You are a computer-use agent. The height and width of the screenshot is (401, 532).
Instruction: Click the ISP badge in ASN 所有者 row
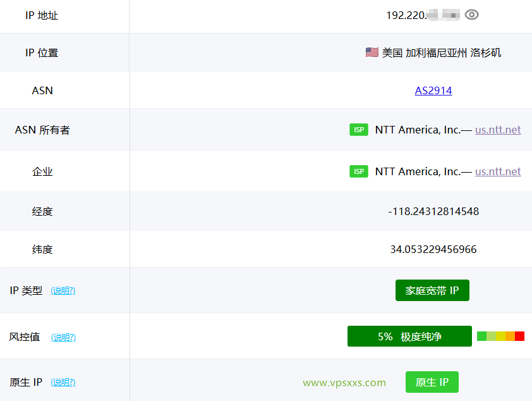(359, 130)
